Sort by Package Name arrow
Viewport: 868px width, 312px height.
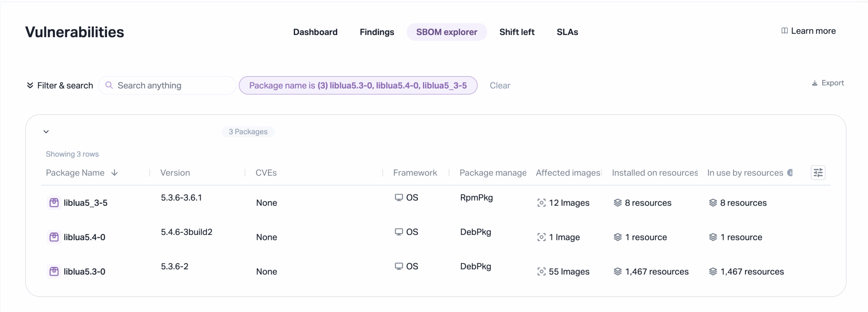115,173
